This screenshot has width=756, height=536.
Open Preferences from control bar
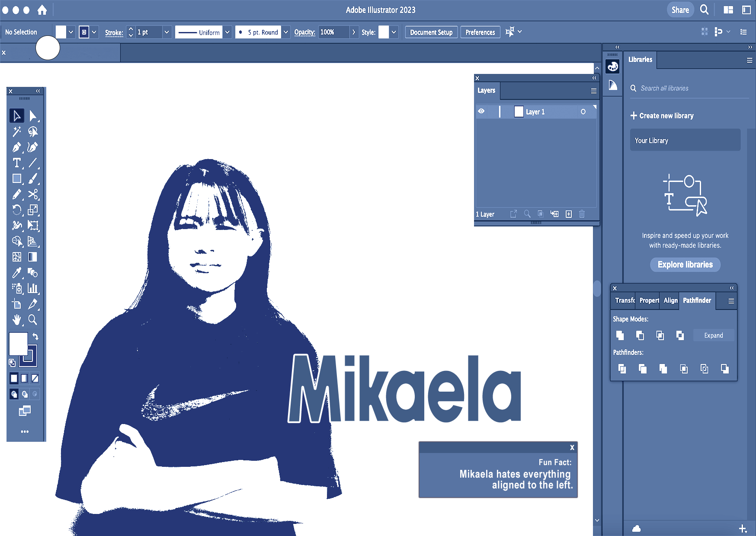click(480, 32)
